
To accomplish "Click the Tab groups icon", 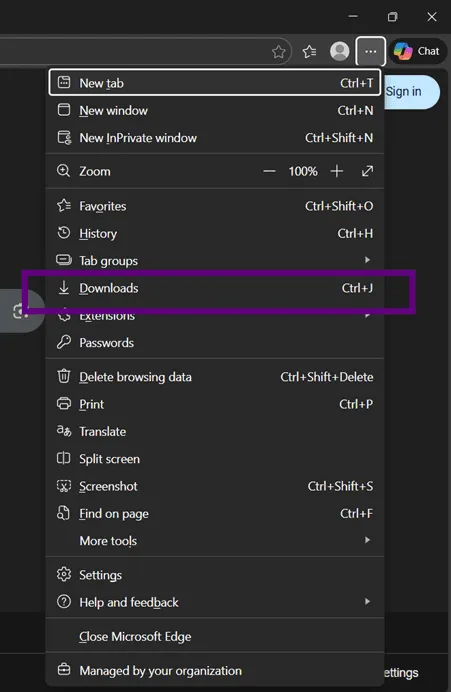I will pyautogui.click(x=64, y=260).
